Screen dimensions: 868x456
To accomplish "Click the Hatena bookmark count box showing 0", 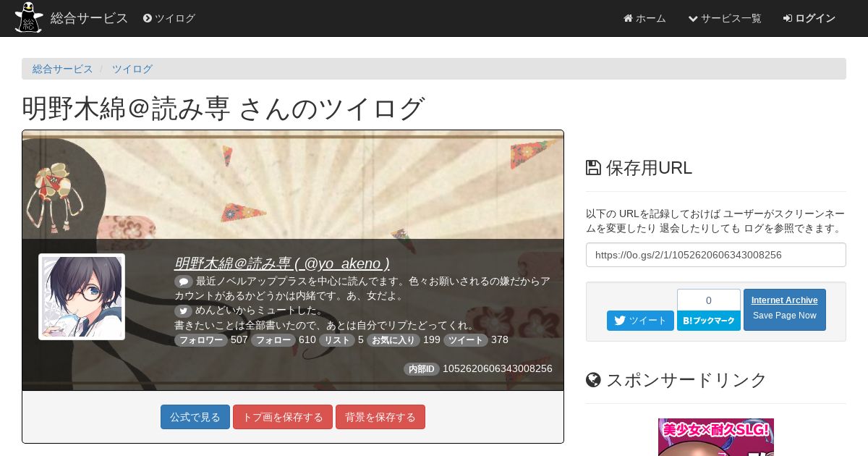I will coord(709,300).
